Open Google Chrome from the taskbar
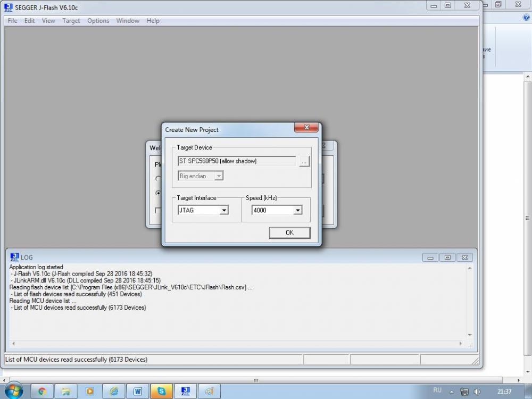The height and width of the screenshot is (399, 532). 42,392
